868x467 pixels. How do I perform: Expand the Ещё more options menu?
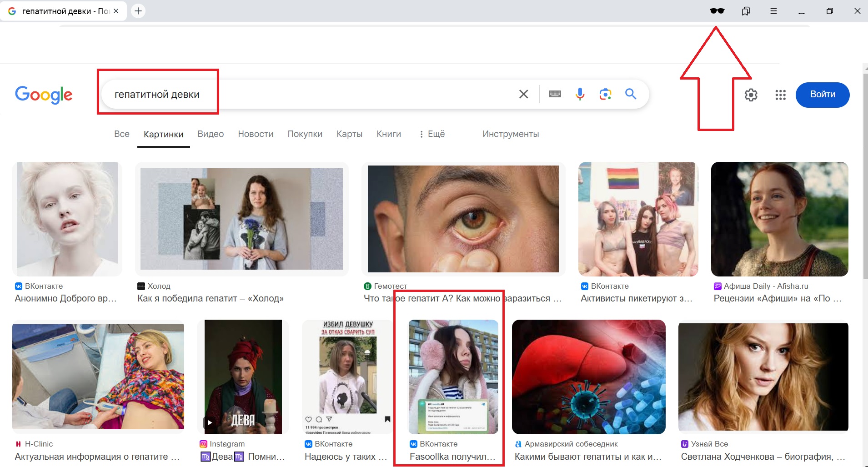(432, 134)
